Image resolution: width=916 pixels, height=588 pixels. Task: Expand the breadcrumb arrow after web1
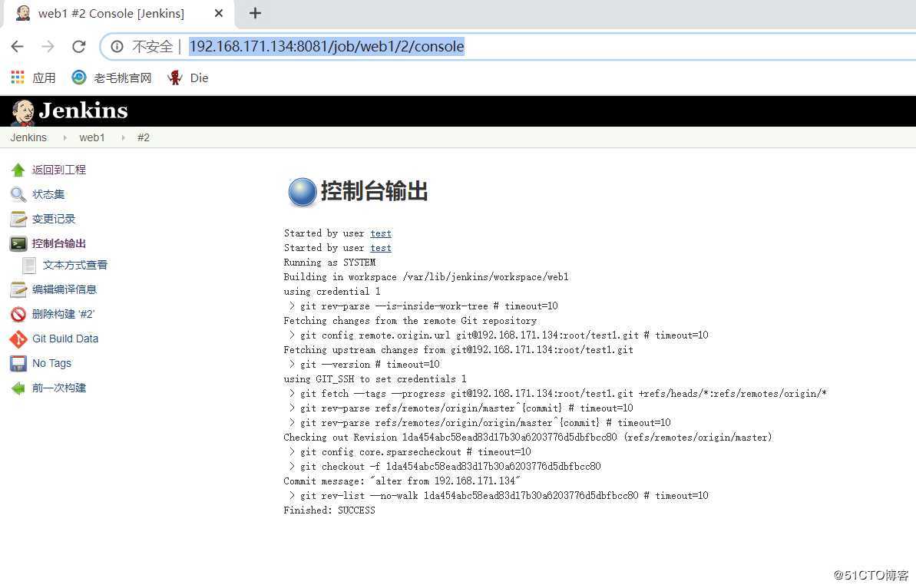pos(123,137)
